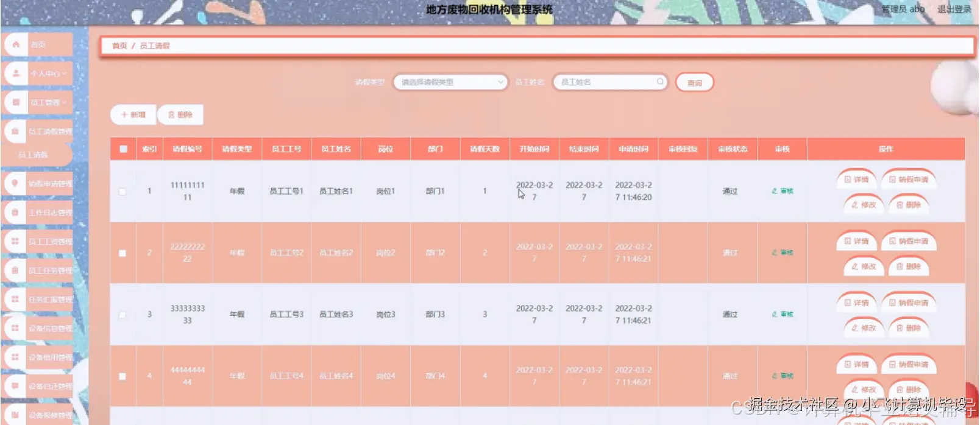Click green 审核 pencil for row 3
This screenshot has height=425, width=980.
[783, 314]
